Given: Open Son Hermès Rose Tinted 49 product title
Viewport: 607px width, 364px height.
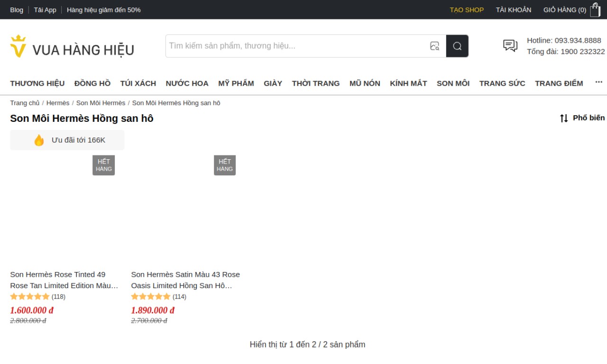Looking at the screenshot, I should tap(64, 280).
